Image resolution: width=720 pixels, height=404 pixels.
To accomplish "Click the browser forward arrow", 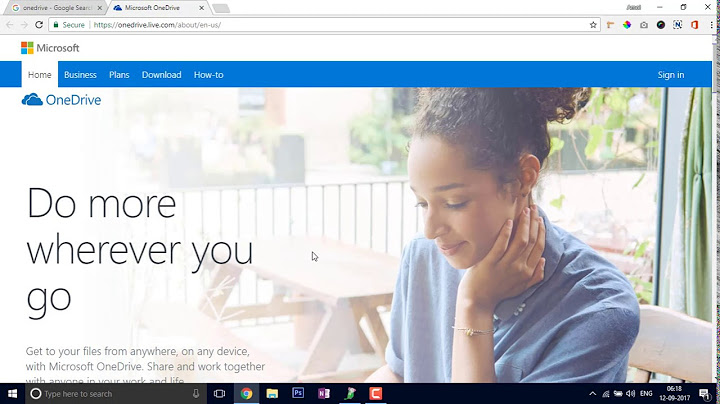I will (24, 25).
